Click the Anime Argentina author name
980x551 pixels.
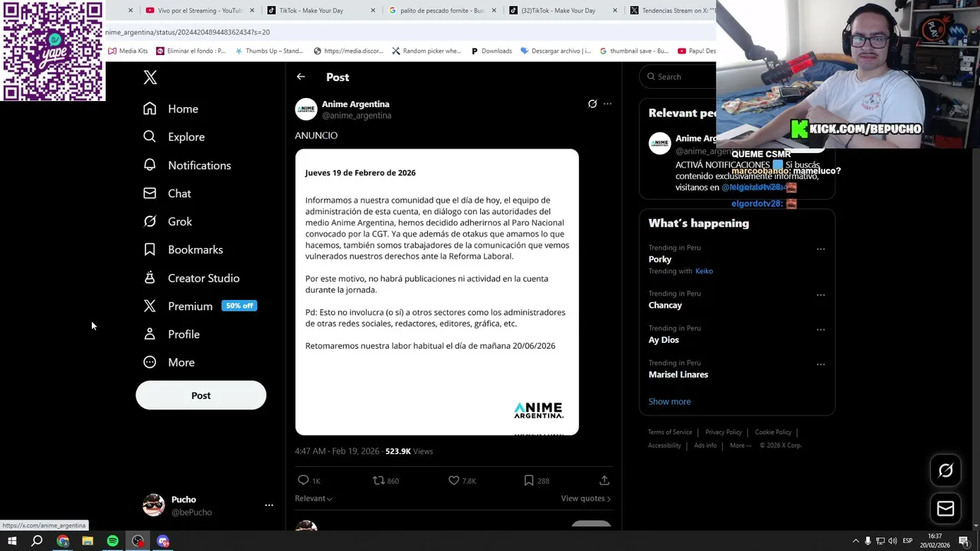[355, 104]
